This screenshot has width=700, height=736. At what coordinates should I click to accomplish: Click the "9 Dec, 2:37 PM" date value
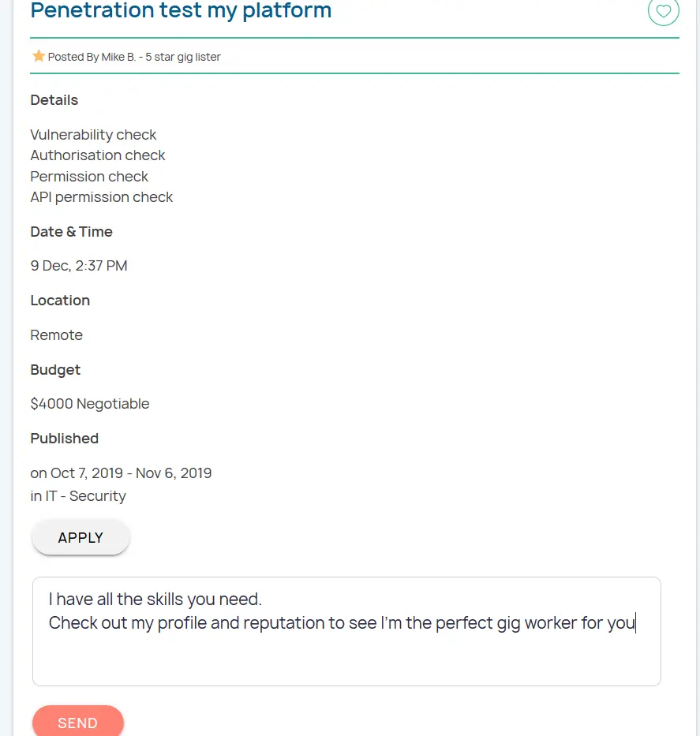point(79,266)
